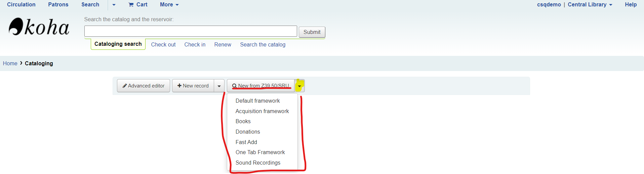The height and width of the screenshot is (174, 644).
Task: Open the Help page
Action: tap(631, 5)
